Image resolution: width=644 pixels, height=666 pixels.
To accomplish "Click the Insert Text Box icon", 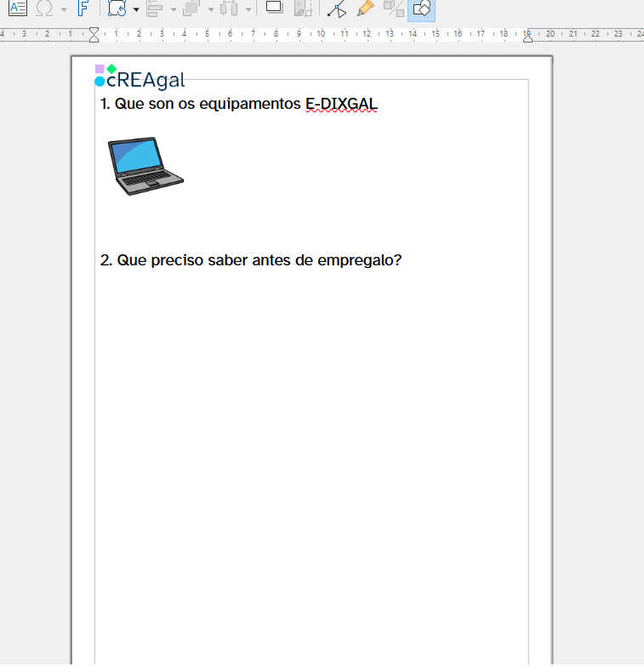I will (18, 9).
